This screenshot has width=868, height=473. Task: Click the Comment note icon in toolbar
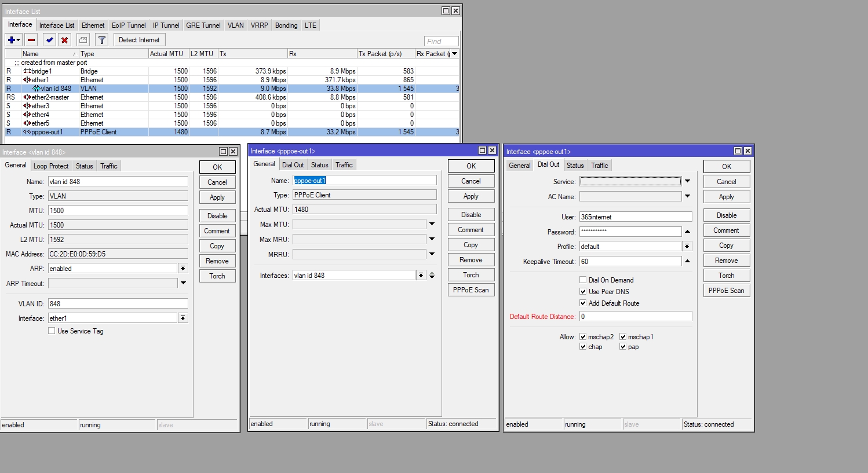point(83,40)
